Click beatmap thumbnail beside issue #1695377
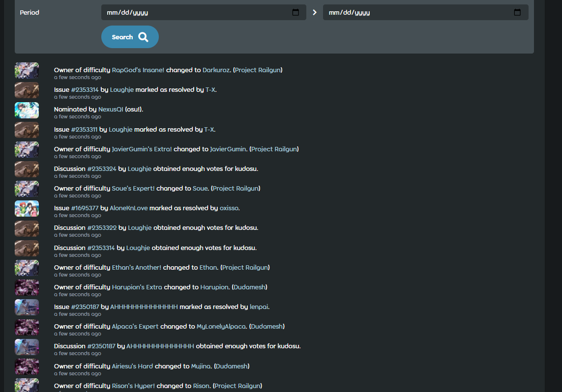Screen dimensions: 562x392 (27, 209)
